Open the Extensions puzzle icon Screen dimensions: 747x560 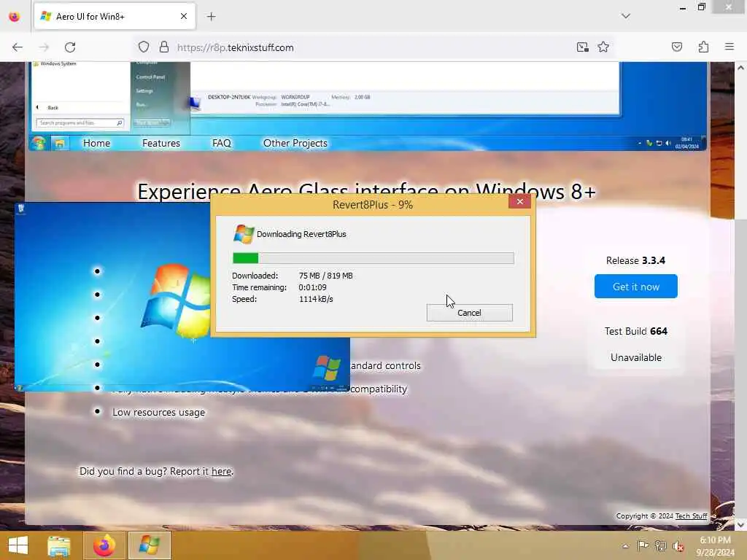[703, 47]
